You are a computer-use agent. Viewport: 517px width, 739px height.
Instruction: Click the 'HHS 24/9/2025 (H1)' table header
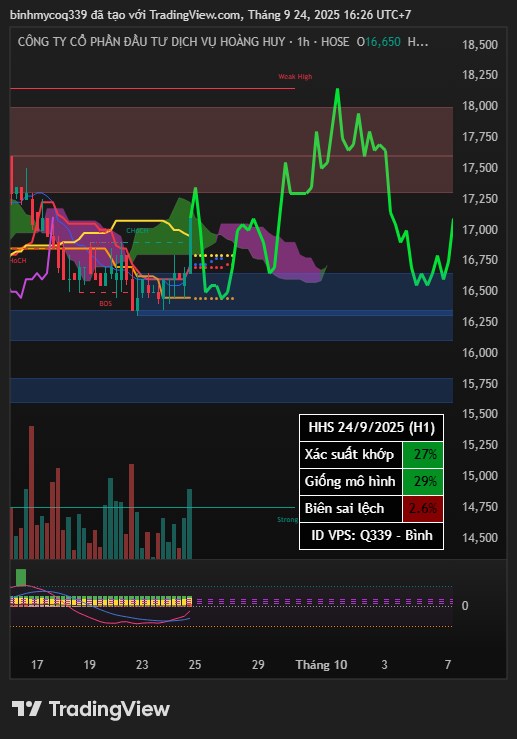371,427
